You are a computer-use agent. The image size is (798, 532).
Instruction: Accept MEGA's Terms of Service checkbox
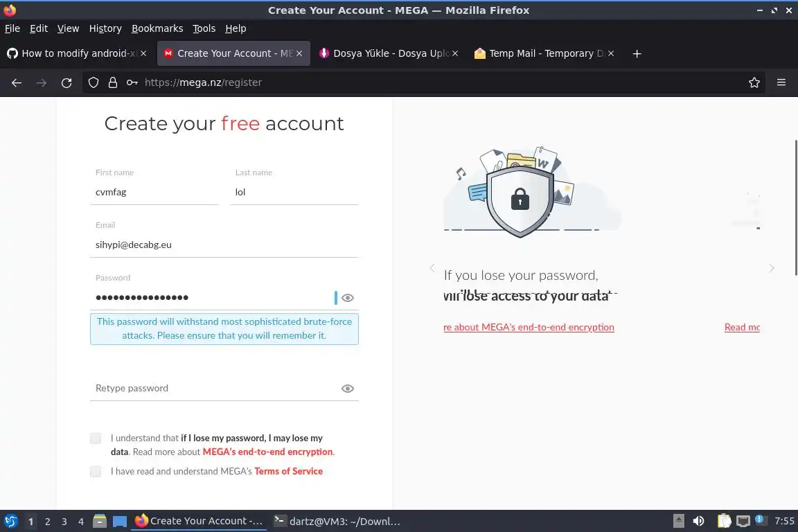tap(95, 472)
